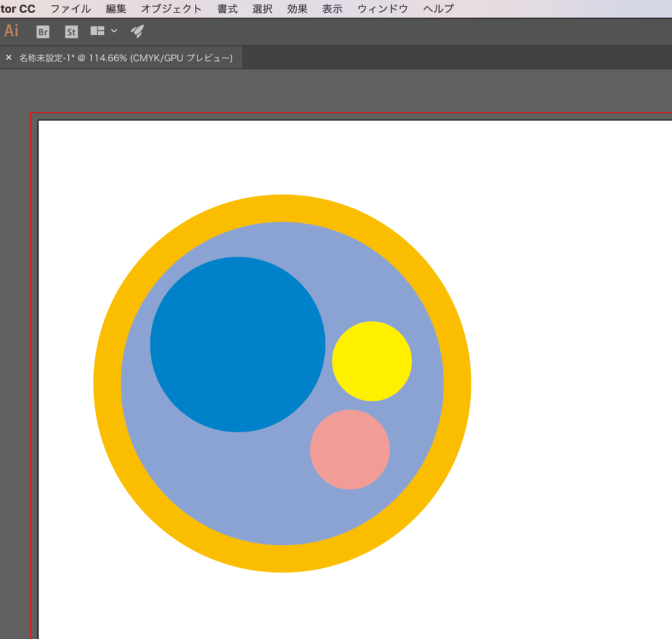Image resolution: width=672 pixels, height=639 pixels.
Task: Open the 書式 menu
Action: (x=227, y=9)
